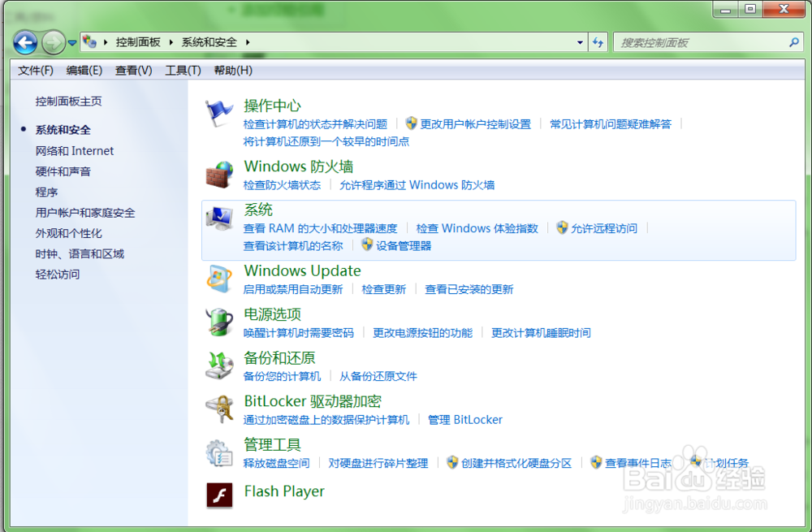Open 管理工具 via its toolbox icon
Screen dimensions: 812x532
coord(219,451)
